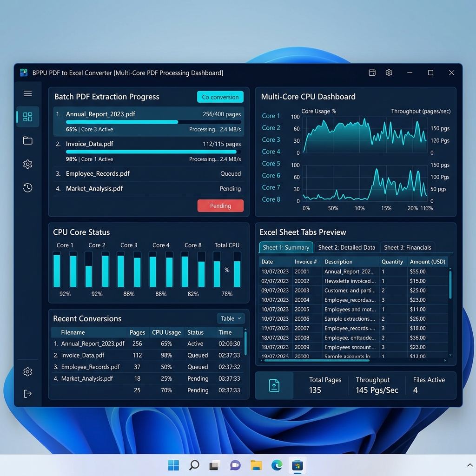
Task: Click the Recent Conversions vertical scrollbar
Action: [245, 343]
